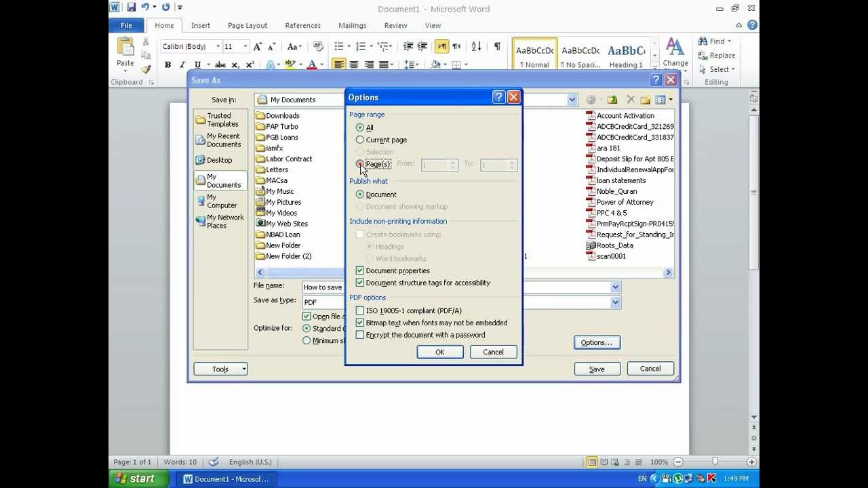Image resolution: width=868 pixels, height=488 pixels.
Task: Click the Cut scissors icon
Action: click(146, 42)
